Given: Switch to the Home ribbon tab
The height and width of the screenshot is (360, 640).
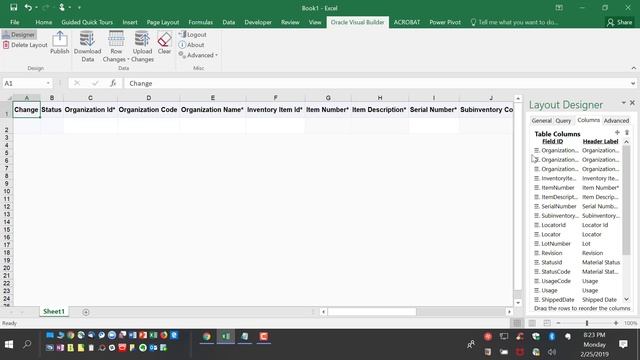Looking at the screenshot, I should pyautogui.click(x=44, y=22).
